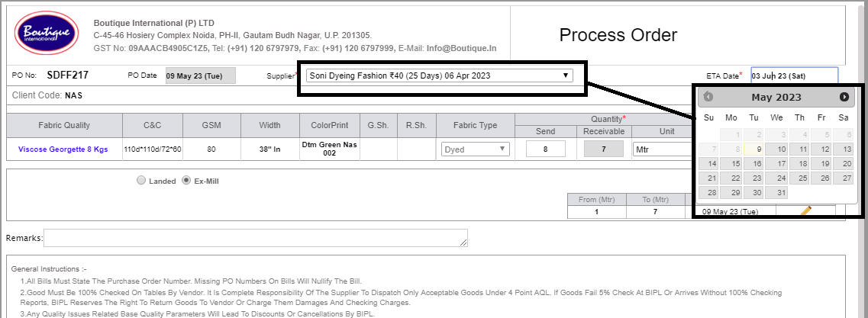Click the Fabric Type column header

(x=475, y=126)
